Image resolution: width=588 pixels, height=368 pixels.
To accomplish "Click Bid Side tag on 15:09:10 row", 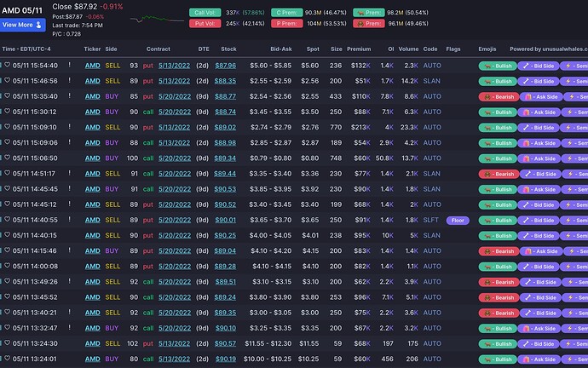I will [538, 128].
